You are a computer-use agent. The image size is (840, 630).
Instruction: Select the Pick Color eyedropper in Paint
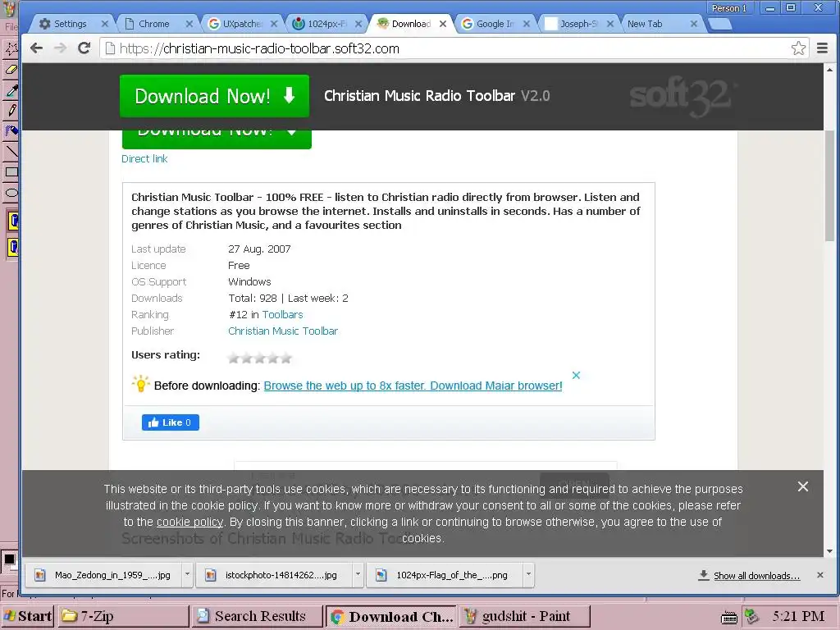(x=11, y=90)
